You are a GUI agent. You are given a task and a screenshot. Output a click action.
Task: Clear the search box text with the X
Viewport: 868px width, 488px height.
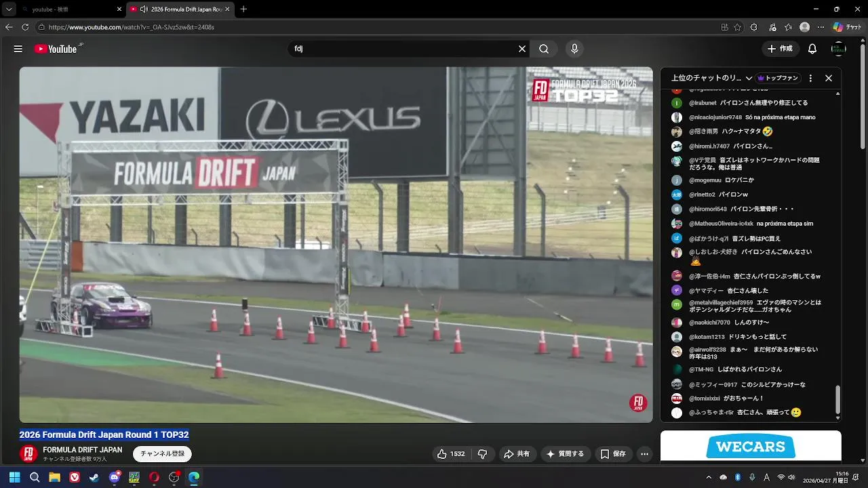pyautogui.click(x=522, y=49)
